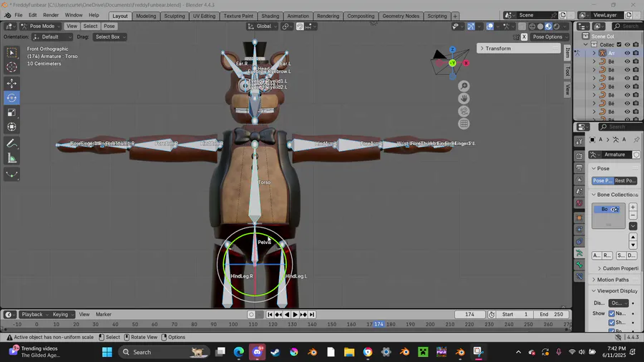Open the Pose menu in viewport header
Screen dimensions: 644x362
pyautogui.click(x=109, y=26)
